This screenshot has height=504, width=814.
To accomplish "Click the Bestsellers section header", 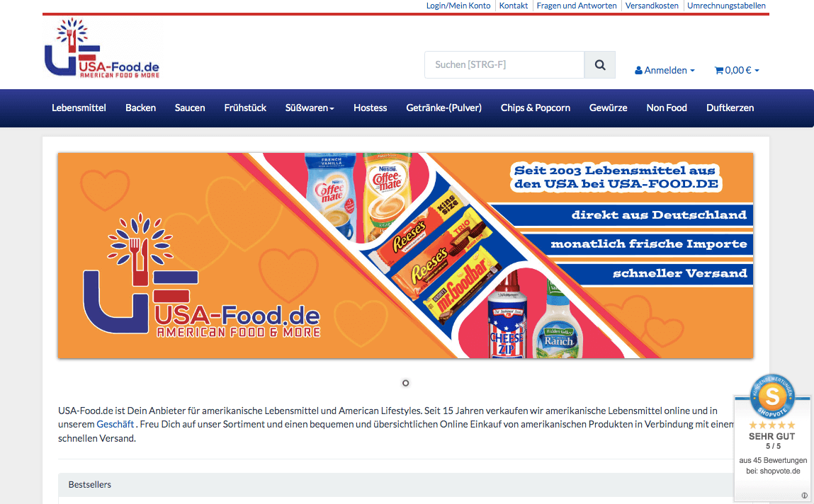I will tap(395, 485).
